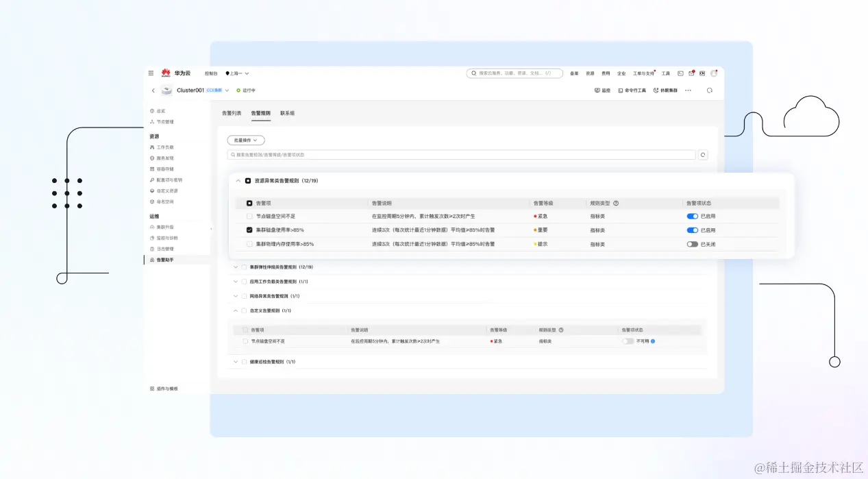
Task: Open 工作负载 in the sidebar
Action: click(x=162, y=147)
